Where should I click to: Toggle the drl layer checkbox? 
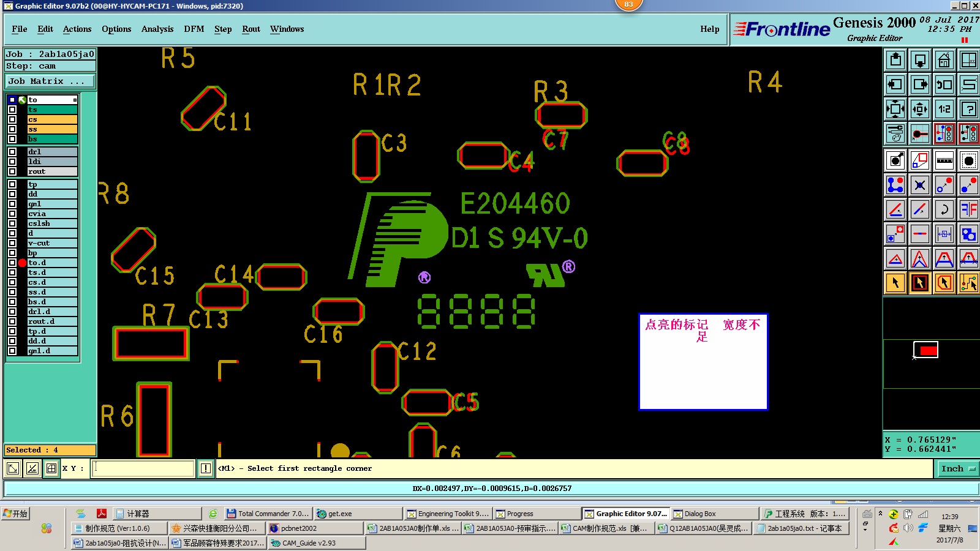coord(12,152)
